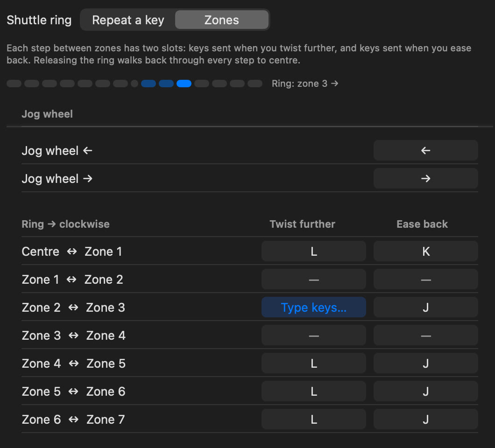This screenshot has width=495, height=448.
Task: Click the 'Ring: zone 3 →' status text
Action: point(305,84)
